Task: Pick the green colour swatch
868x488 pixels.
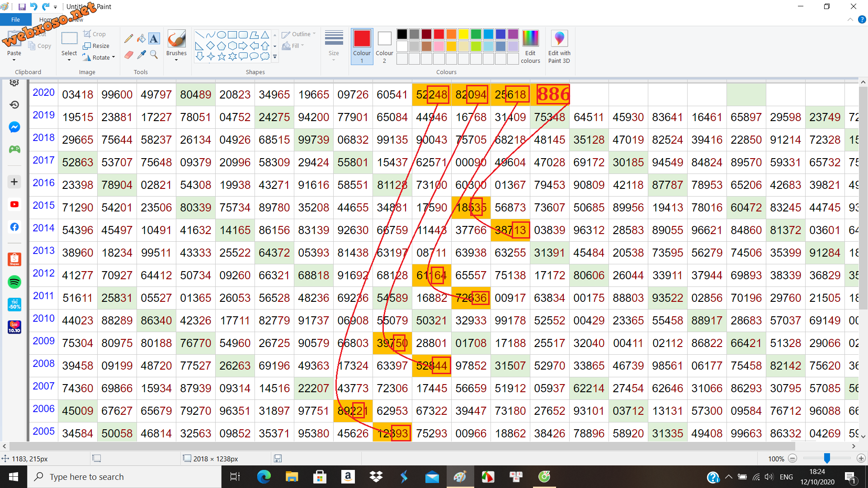Action: (x=476, y=34)
